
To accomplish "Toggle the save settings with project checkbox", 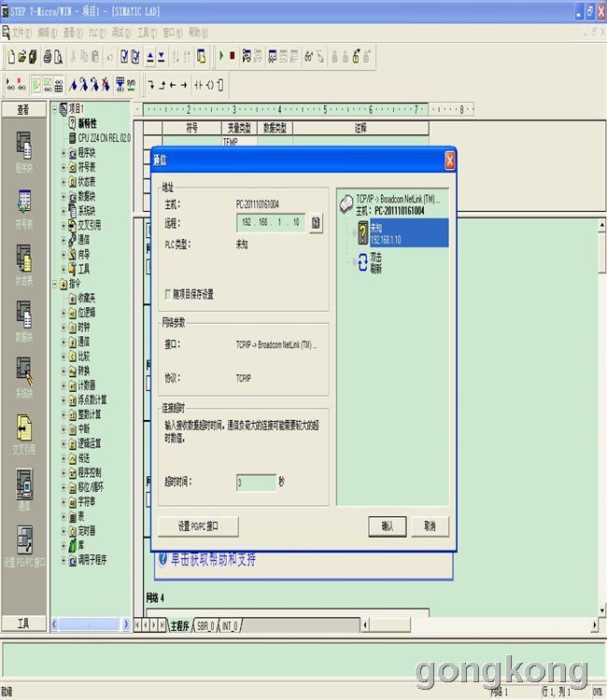I will point(168,294).
